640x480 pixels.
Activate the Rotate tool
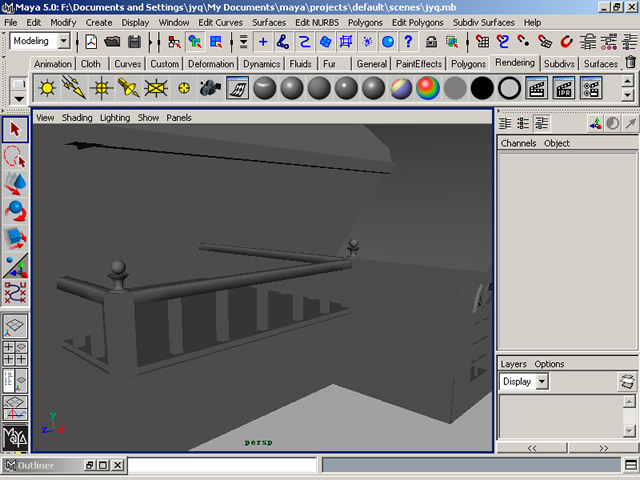click(x=15, y=211)
